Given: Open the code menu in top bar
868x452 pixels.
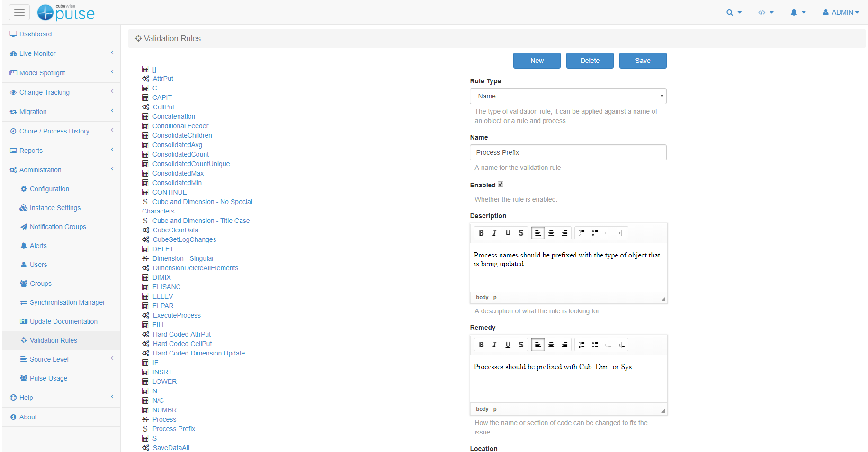Looking at the screenshot, I should [766, 12].
